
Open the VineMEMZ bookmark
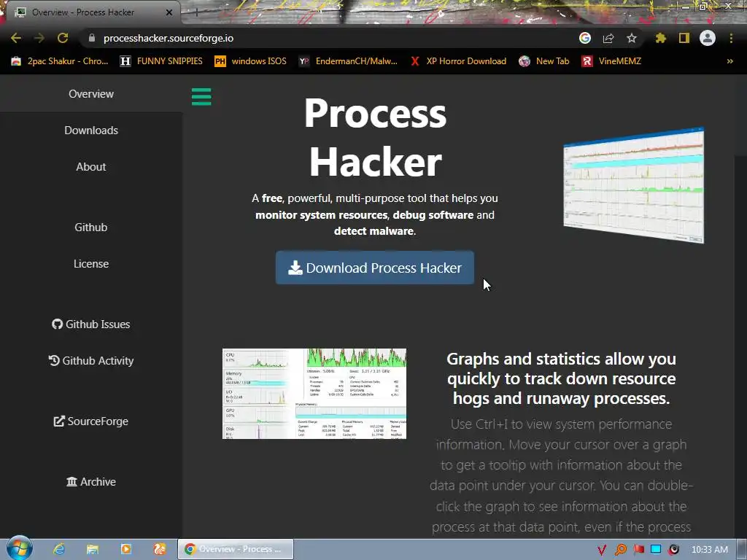612,61
